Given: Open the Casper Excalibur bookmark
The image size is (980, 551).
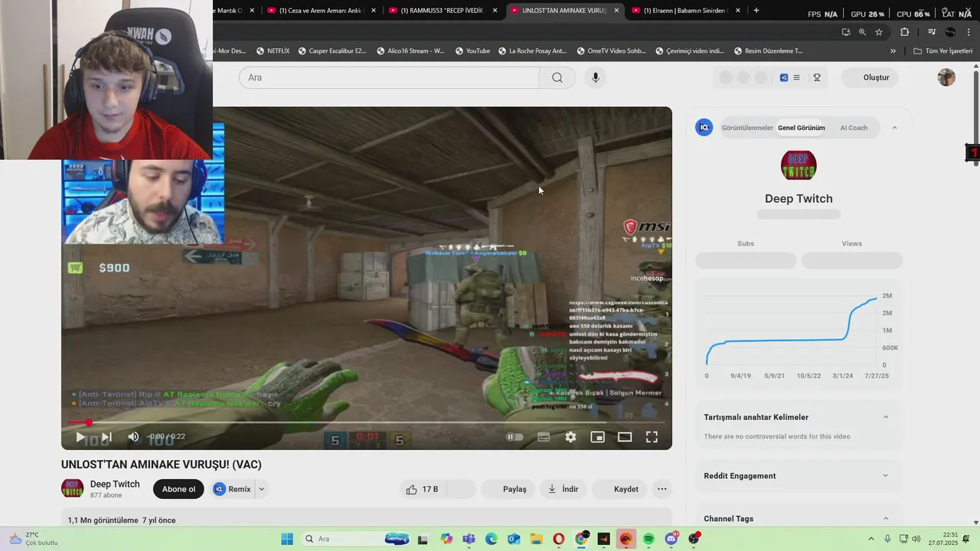Looking at the screenshot, I should 332,51.
